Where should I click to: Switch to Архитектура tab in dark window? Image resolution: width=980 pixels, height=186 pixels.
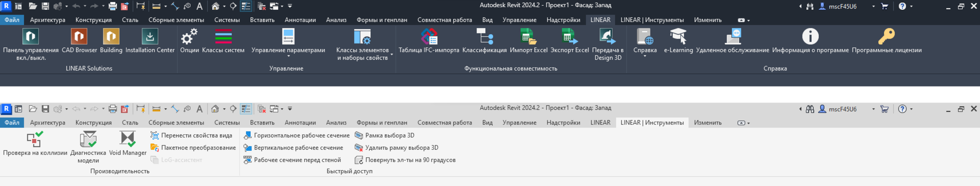(48, 20)
